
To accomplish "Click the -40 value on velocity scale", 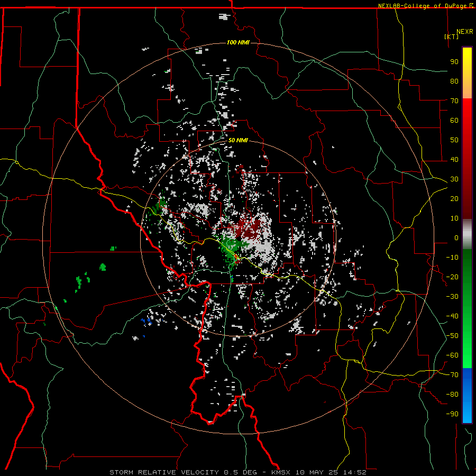I will 452,316.
